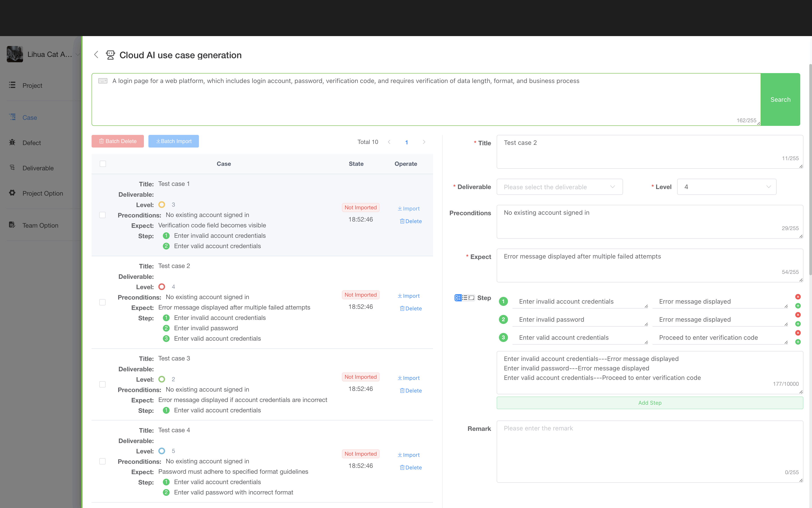Edit step 2 'Enter invalid password' field

coord(580,319)
